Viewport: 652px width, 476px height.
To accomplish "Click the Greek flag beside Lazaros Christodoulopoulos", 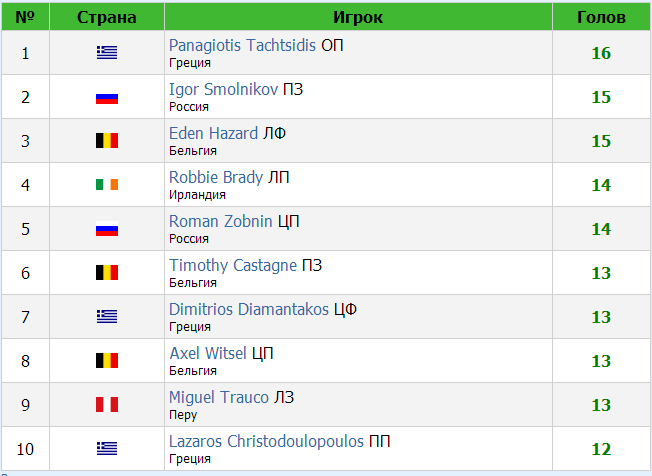I will pos(107,449).
